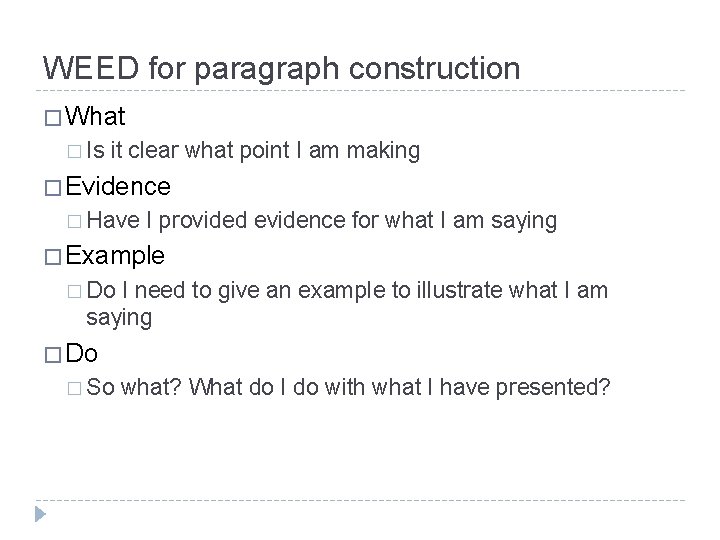720x540 pixels.
Task: Click the small bullet before 'Do I need'
Action: point(74,292)
